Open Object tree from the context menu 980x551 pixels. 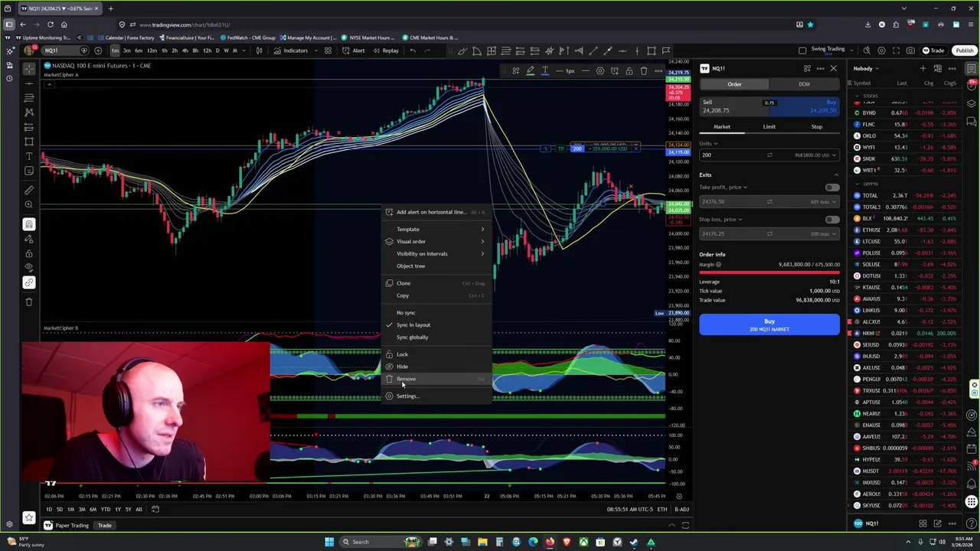pos(436,266)
